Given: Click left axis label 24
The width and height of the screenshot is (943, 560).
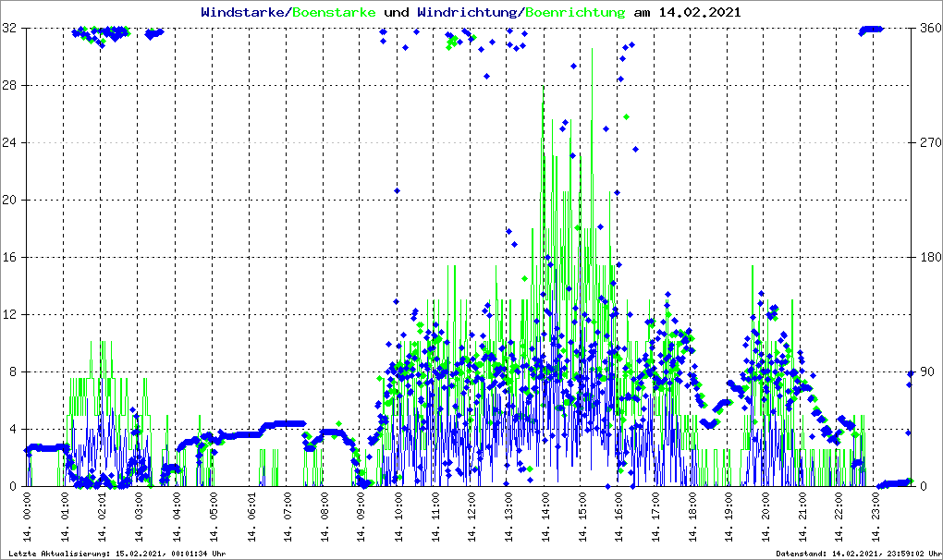Looking at the screenshot, I should (x=9, y=142).
